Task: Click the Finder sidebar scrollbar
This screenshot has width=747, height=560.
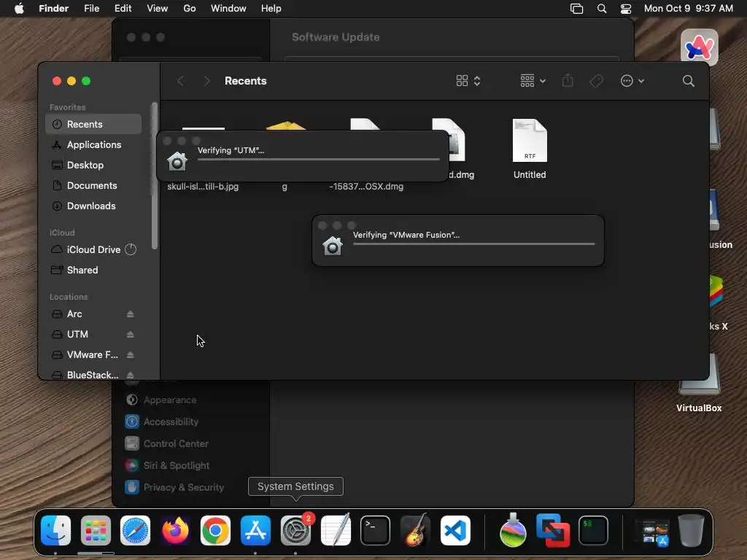Action: coord(154,176)
